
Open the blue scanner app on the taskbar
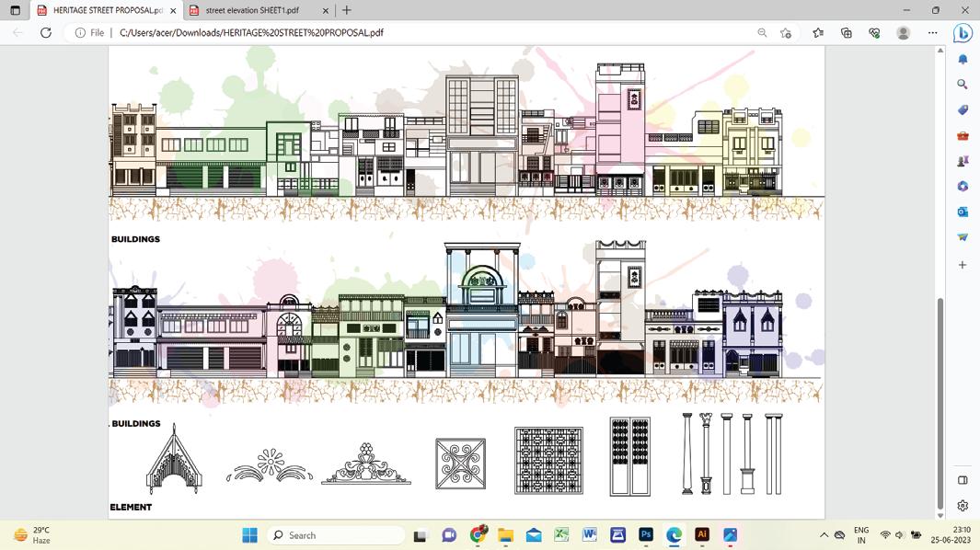click(617, 535)
